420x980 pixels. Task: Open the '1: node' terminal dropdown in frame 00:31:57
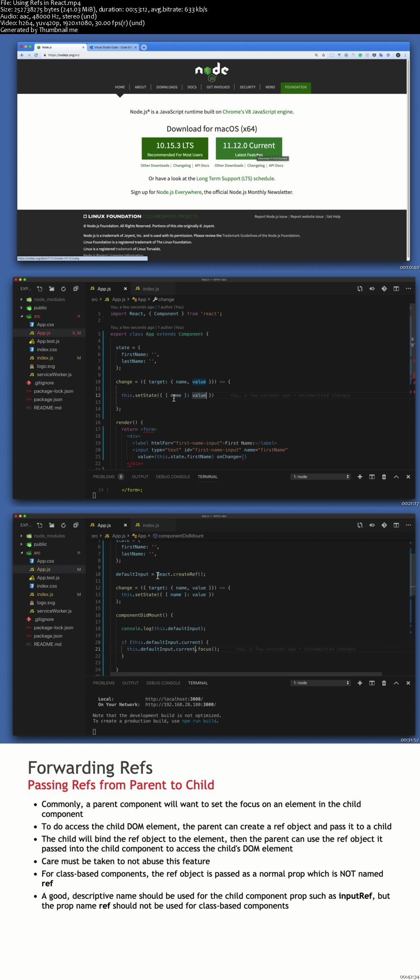click(321, 683)
